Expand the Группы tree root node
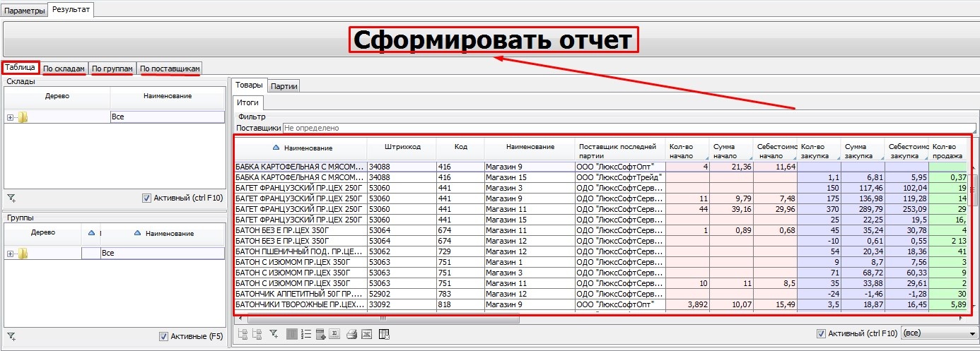The image size is (980, 351). 10,254
